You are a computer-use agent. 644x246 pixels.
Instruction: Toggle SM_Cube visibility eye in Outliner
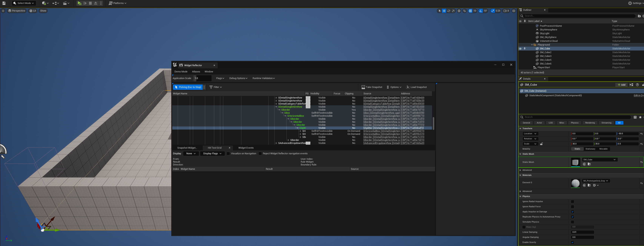point(520,49)
